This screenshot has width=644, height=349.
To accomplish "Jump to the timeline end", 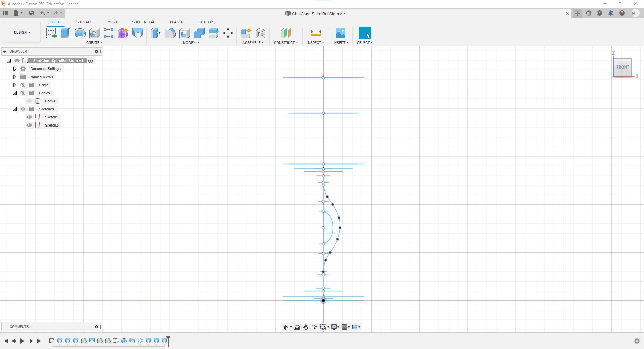I will point(39,341).
